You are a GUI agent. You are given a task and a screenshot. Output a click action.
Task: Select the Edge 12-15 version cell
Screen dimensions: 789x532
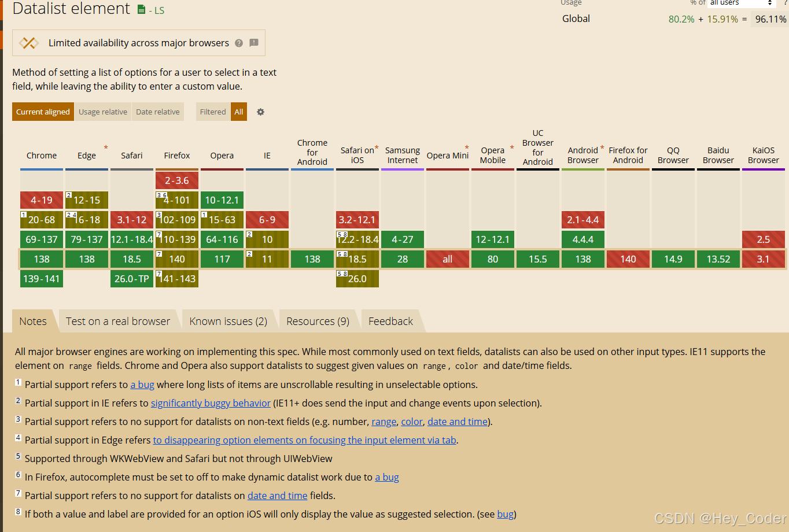[x=87, y=200]
